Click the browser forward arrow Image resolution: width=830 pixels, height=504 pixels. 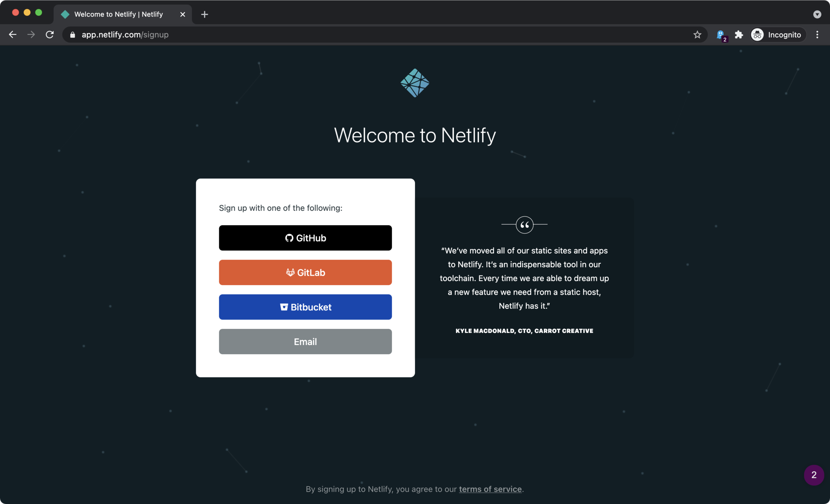click(31, 35)
